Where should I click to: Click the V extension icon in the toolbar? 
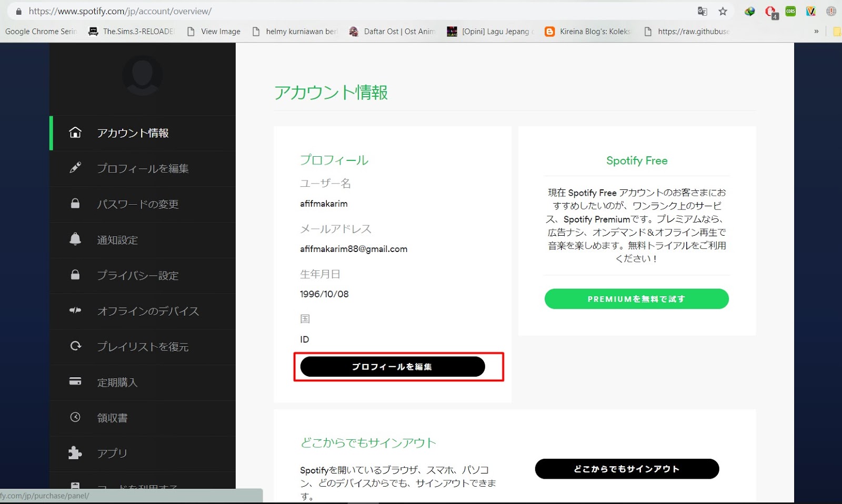click(x=811, y=11)
